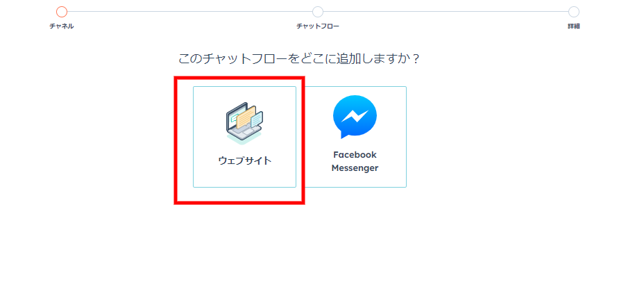Click the このチャットフローをどこに追加しますか heading
Screen dimensions: 644x287
(300, 59)
